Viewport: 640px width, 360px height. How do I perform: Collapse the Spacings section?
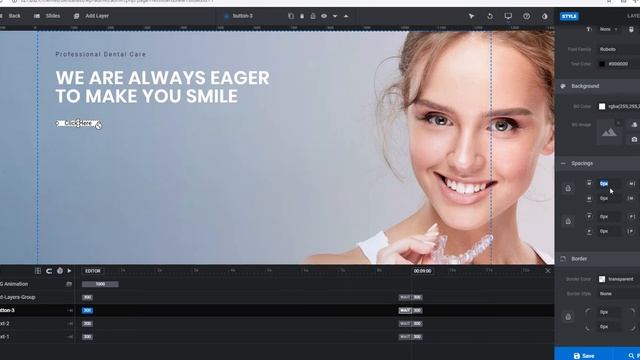click(x=598, y=163)
